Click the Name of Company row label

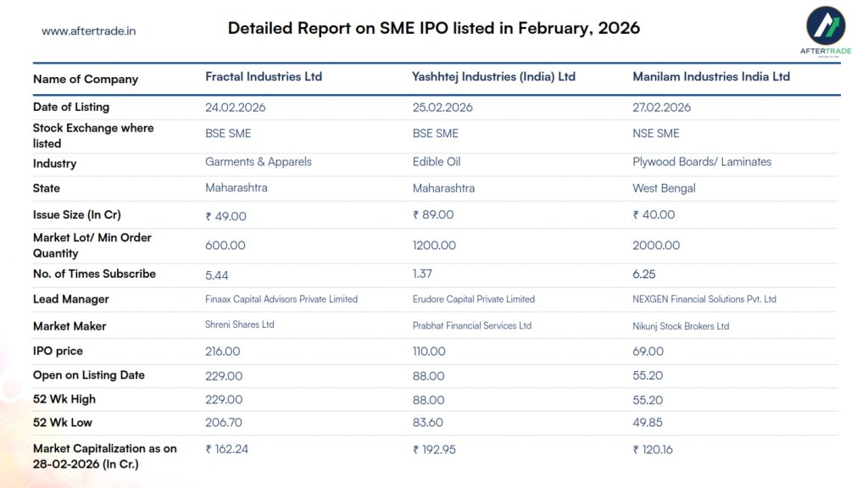(85, 79)
